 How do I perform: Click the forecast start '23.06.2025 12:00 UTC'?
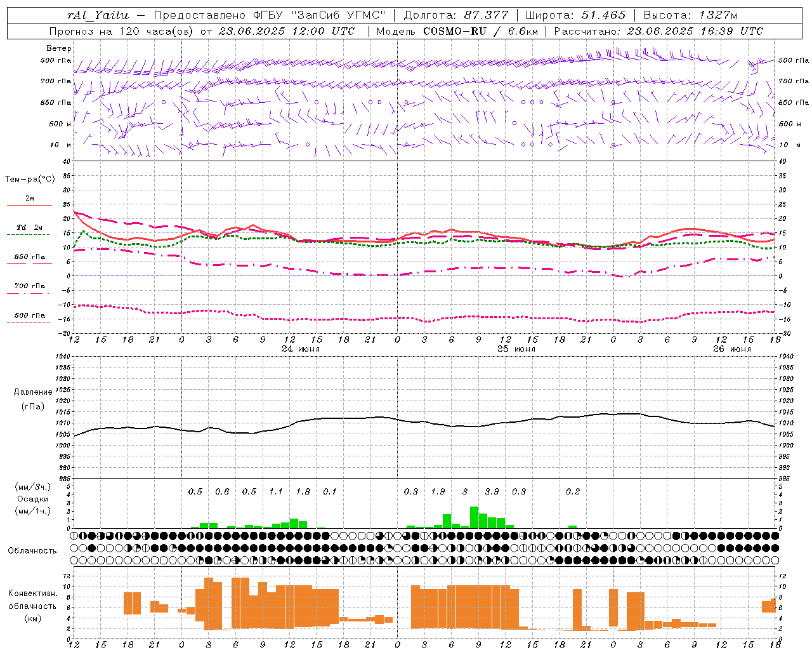tap(286, 31)
